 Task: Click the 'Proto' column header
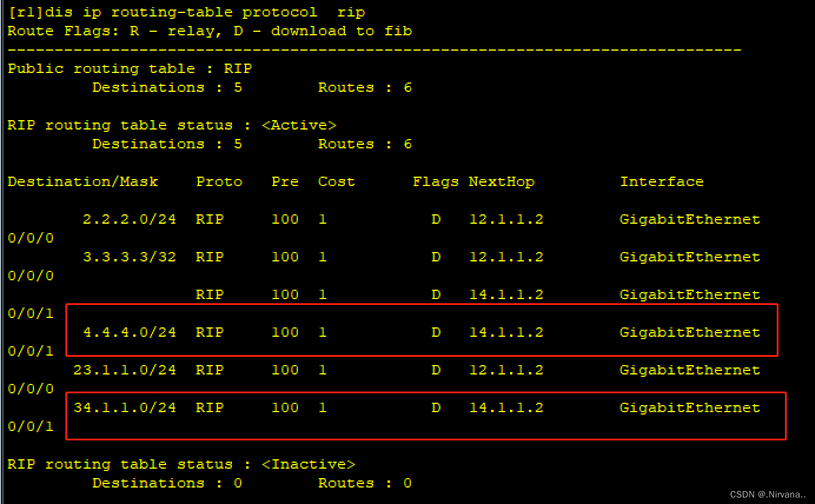tap(219, 182)
